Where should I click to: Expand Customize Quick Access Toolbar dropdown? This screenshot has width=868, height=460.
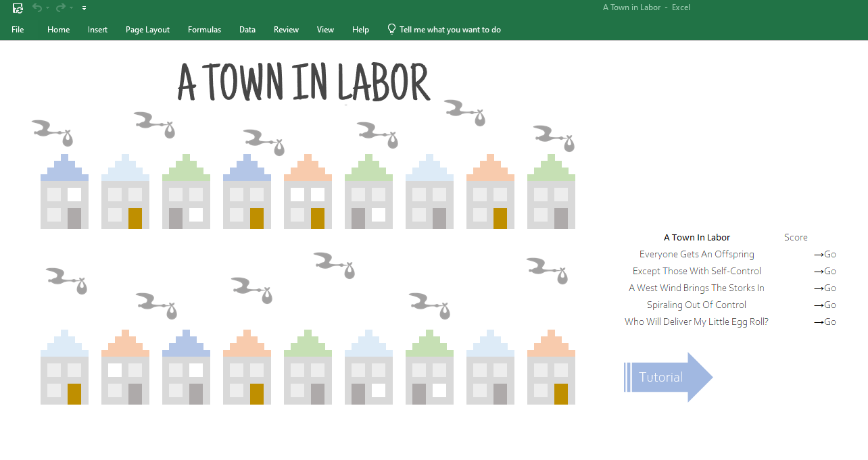point(84,8)
